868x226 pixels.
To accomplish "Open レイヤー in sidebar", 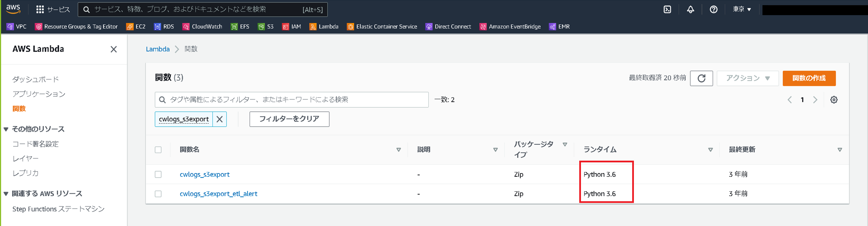I will [x=25, y=159].
